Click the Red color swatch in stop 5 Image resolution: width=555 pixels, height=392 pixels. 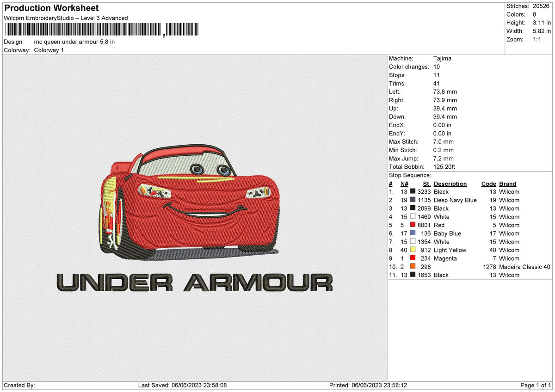[413, 225]
